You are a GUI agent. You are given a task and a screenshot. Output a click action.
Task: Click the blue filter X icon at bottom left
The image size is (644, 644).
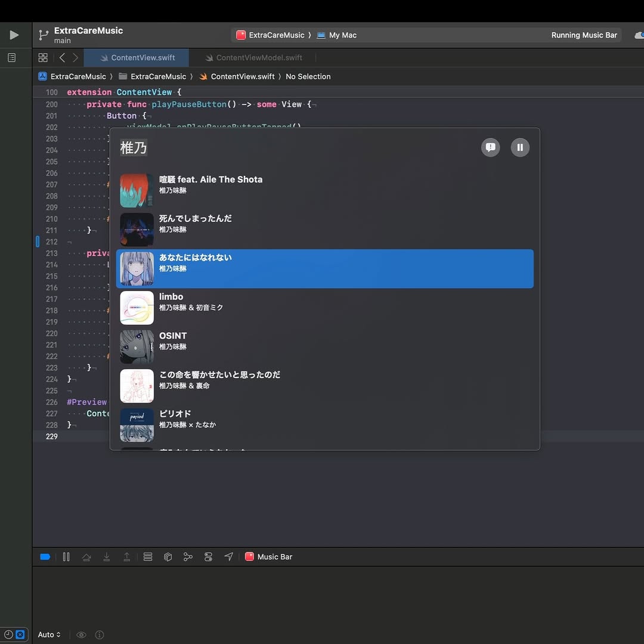20,634
